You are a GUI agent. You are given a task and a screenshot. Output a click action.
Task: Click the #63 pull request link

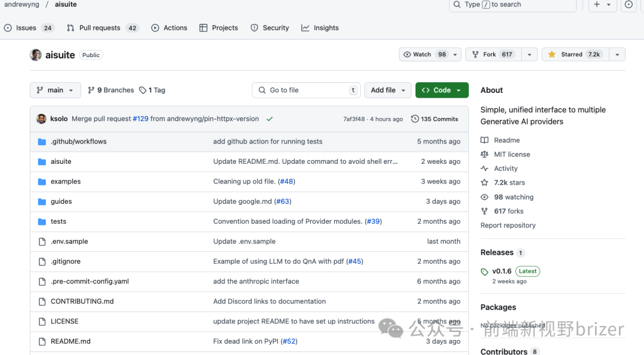point(283,201)
